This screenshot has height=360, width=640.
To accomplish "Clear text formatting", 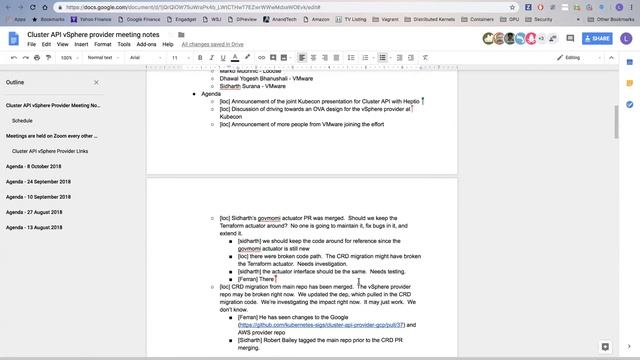I will tap(425, 58).
